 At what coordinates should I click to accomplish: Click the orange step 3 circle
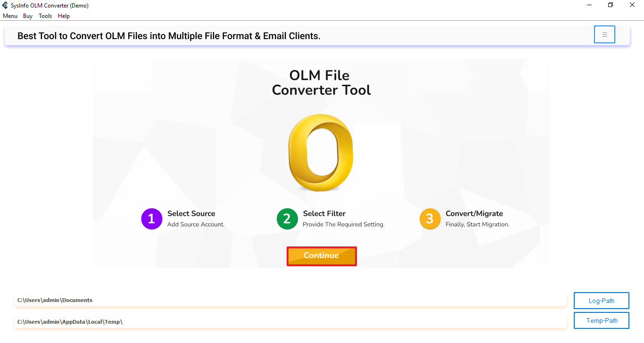430,219
